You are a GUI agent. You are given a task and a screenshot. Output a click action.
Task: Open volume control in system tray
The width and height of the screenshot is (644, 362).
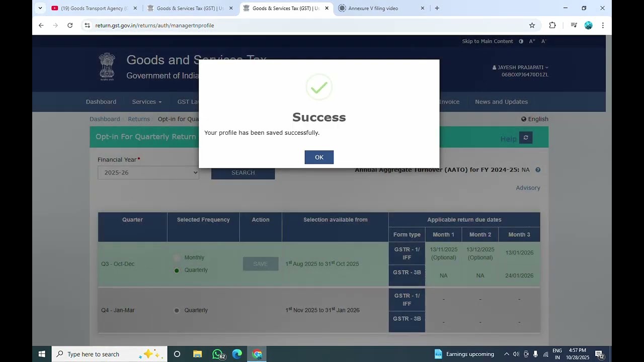click(x=516, y=354)
